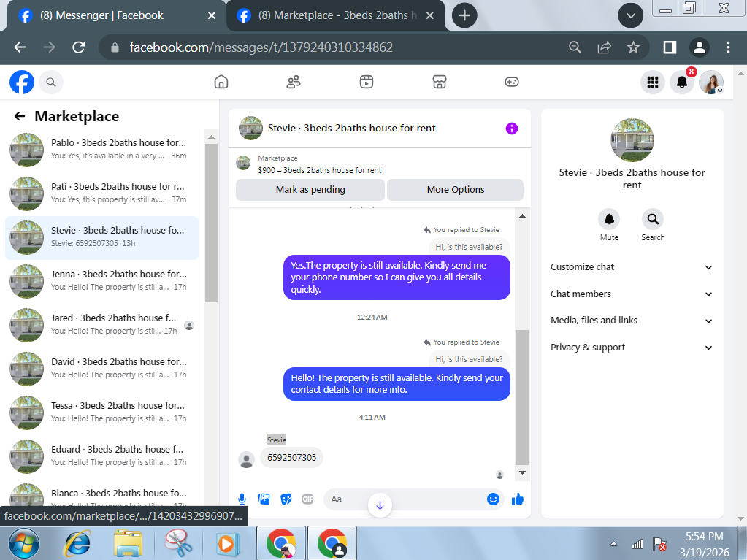Expand Customize chat section
This screenshot has height=560, width=747.
click(x=632, y=267)
